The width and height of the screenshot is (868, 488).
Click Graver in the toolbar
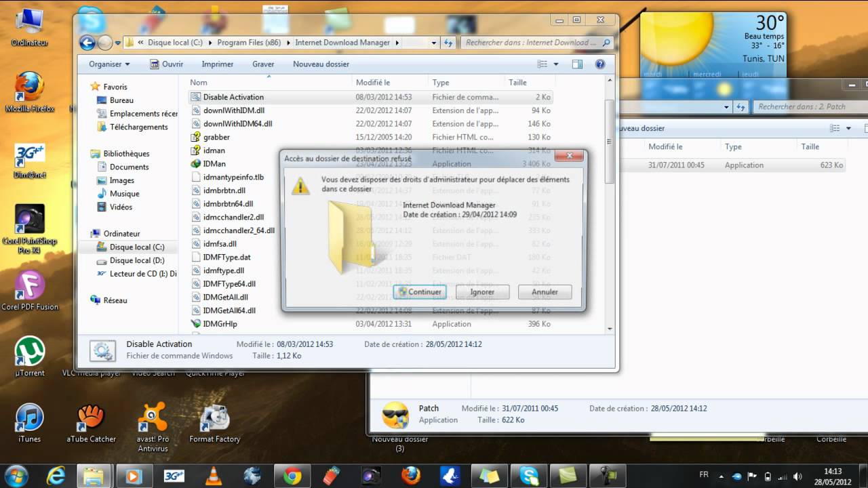pos(263,64)
